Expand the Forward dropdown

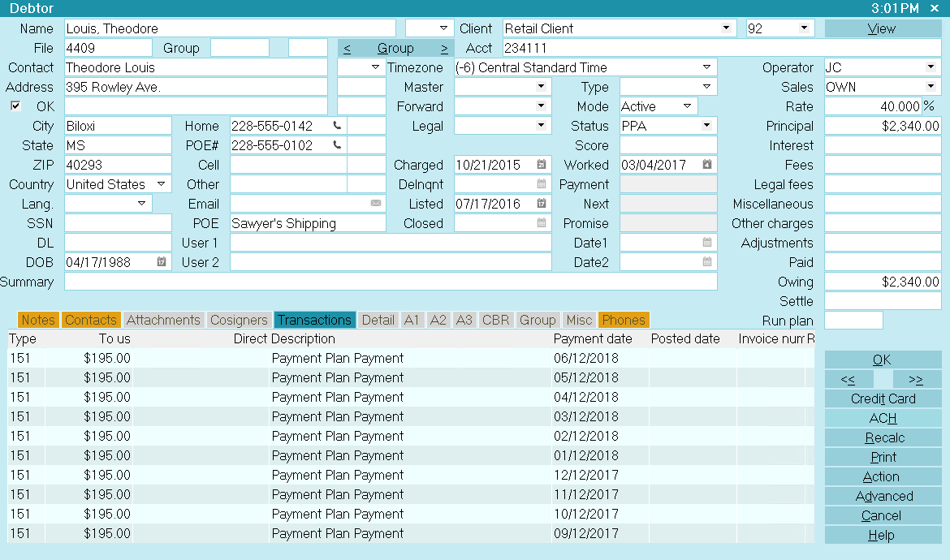pos(541,106)
